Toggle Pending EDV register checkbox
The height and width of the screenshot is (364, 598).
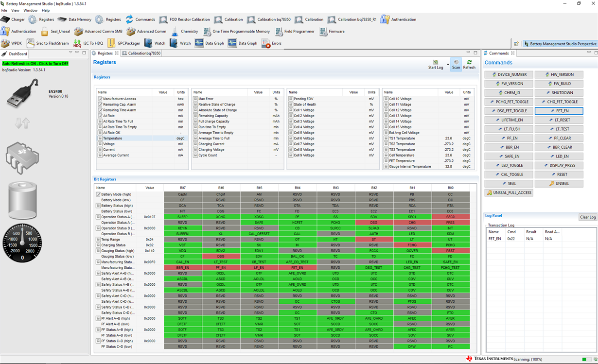pos(291,99)
